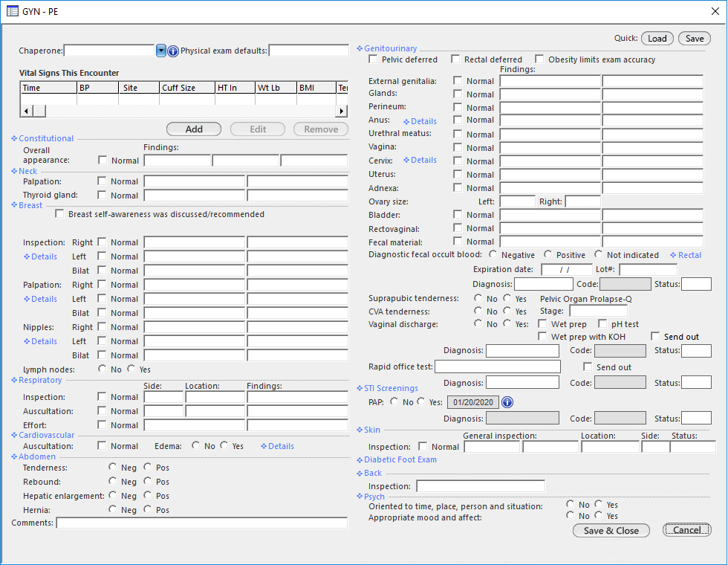
Task: Choose Neg for abdominal Tenderness
Action: (x=112, y=467)
